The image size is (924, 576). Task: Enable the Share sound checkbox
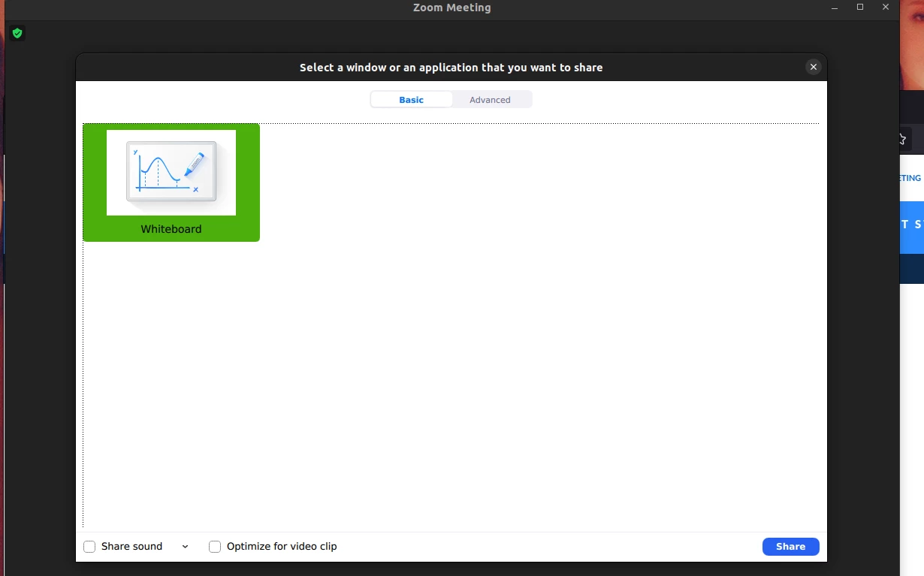click(x=89, y=547)
